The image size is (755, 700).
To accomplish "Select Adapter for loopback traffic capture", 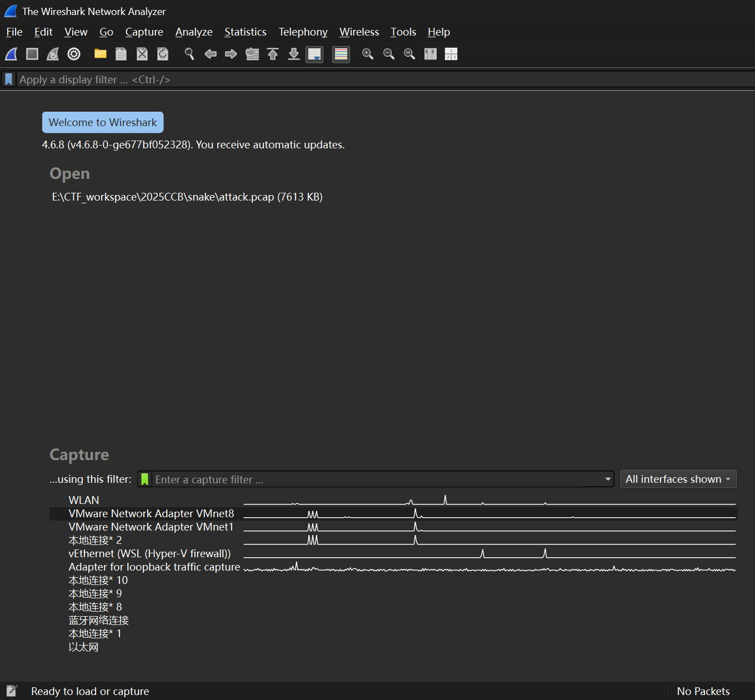I will click(x=393, y=567).
